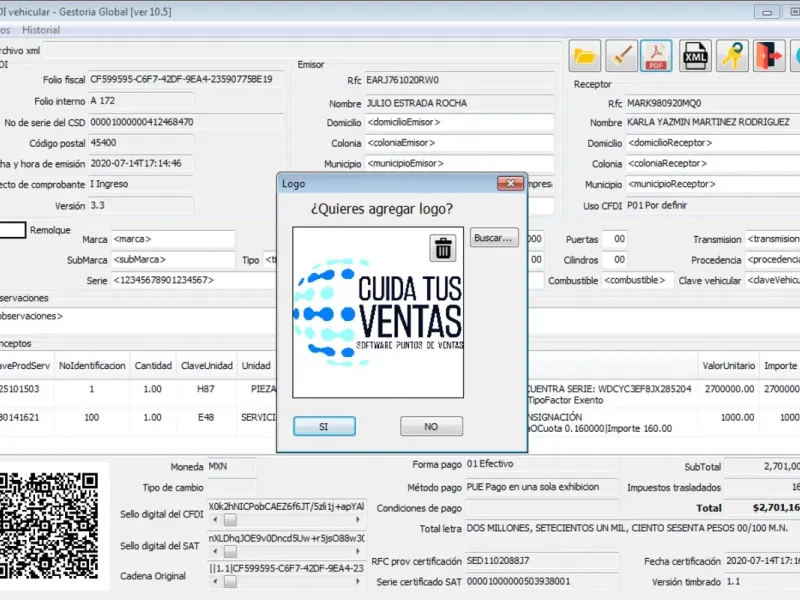Select the 2700000.00 ValorUnitario cell
800x600 pixels.
coord(729,389)
